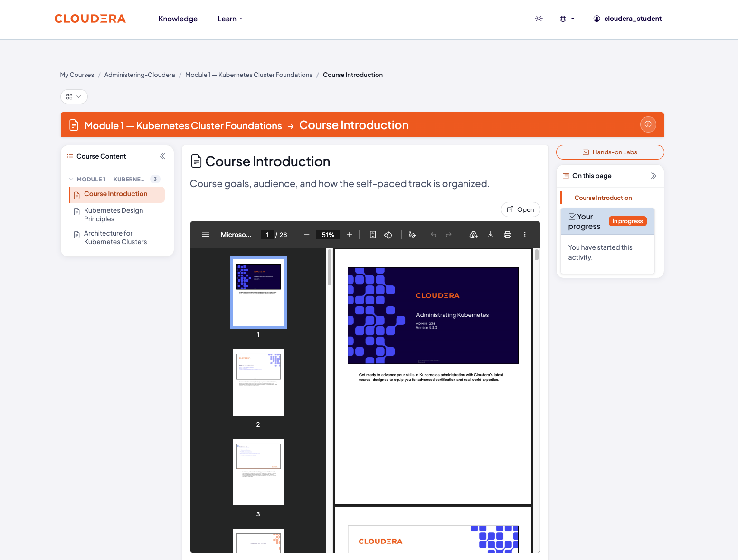The image size is (738, 560).
Task: Jump to Course Introduction under On this page
Action: pyautogui.click(x=603, y=198)
